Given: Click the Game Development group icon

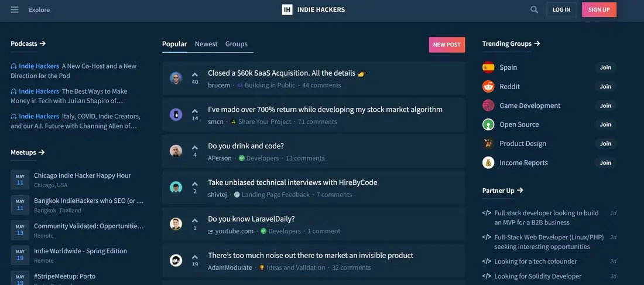Looking at the screenshot, I should click(488, 106).
